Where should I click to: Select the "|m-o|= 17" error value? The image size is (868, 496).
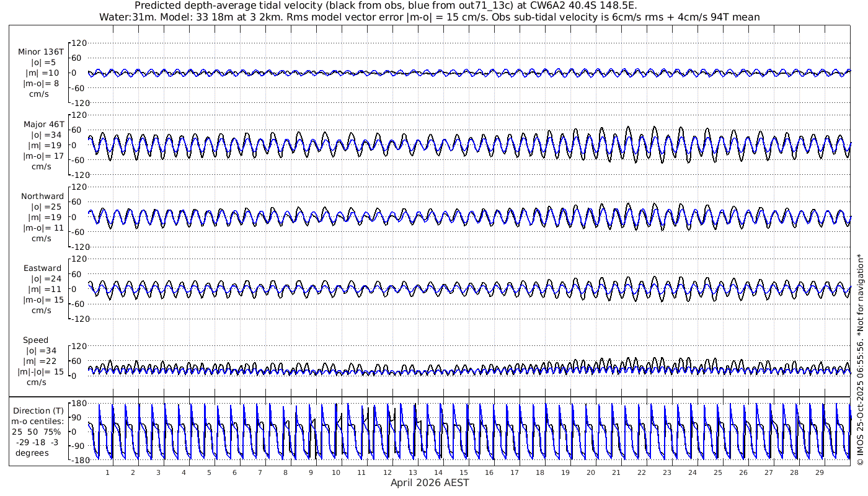[43, 156]
